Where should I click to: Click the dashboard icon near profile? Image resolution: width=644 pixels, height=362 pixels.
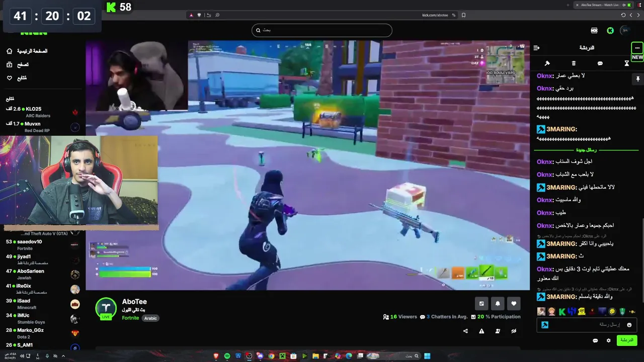pos(594,30)
